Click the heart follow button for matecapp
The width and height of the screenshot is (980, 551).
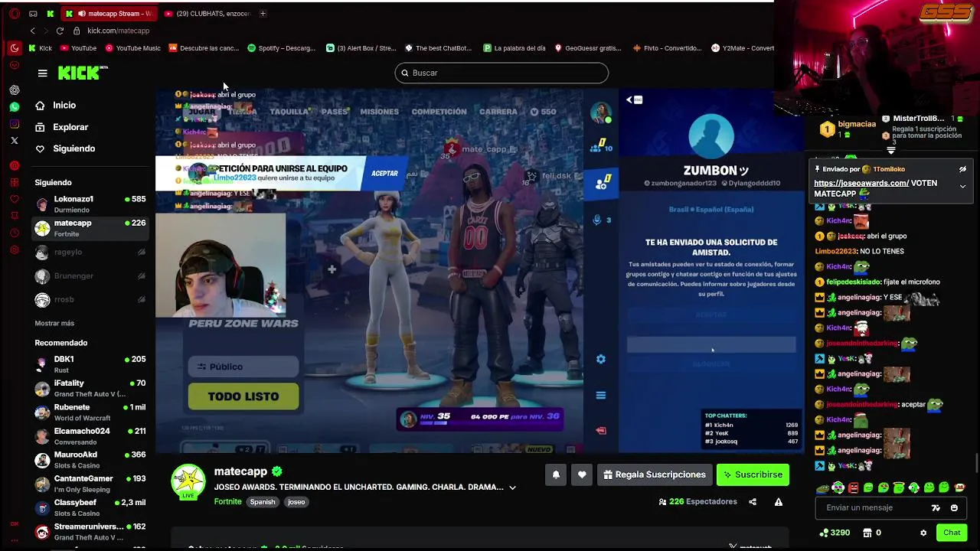[x=582, y=474]
